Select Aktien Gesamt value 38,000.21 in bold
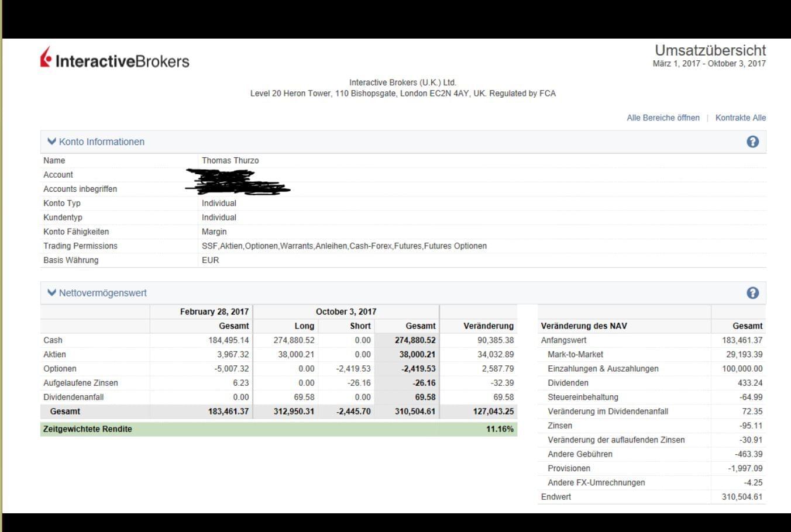Viewport: 791px width, 532px height. click(417, 354)
